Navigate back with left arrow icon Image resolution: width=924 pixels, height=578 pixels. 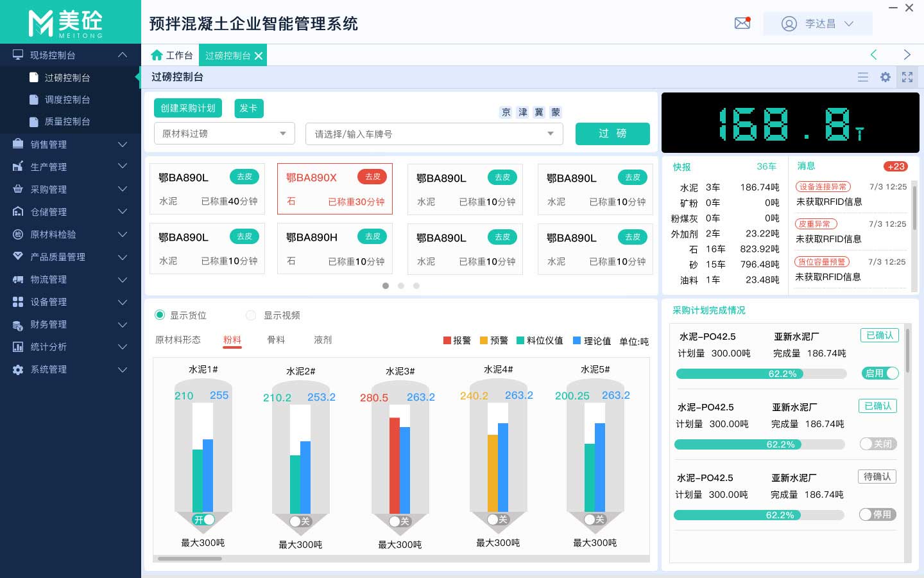(x=873, y=55)
